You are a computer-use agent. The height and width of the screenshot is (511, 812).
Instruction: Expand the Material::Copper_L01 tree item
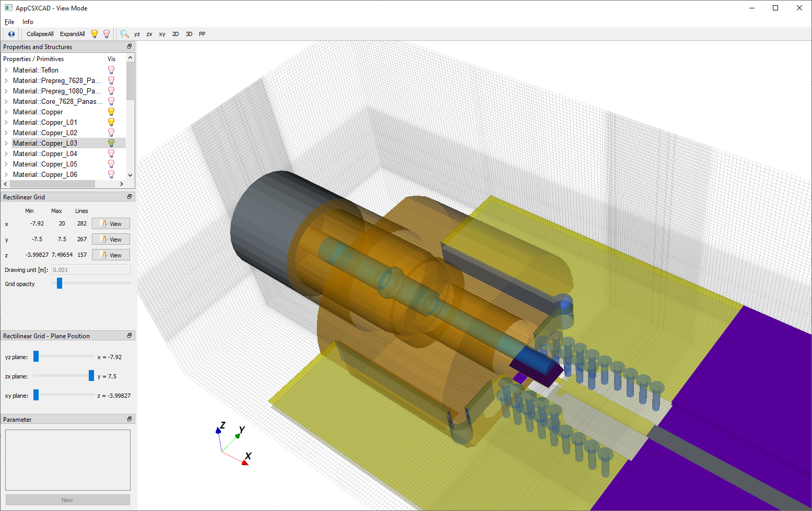(x=5, y=122)
